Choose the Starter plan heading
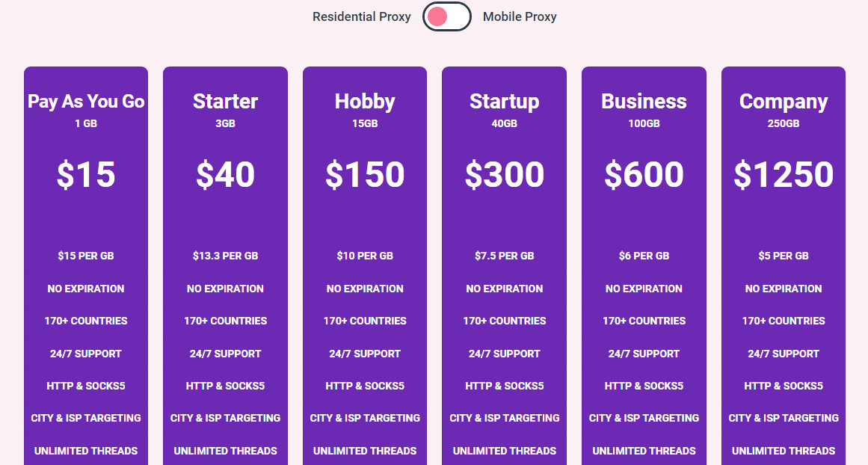This screenshot has height=465, width=868. 225,102
